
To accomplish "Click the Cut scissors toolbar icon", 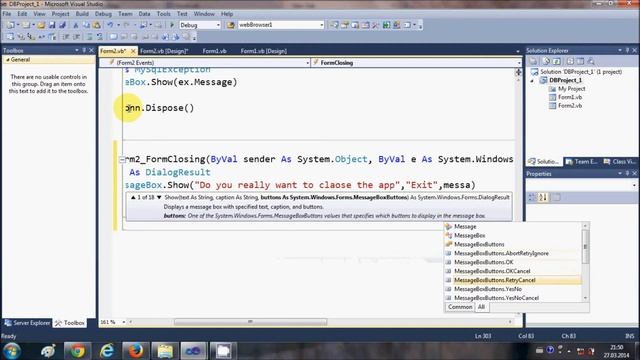I will [x=76, y=25].
